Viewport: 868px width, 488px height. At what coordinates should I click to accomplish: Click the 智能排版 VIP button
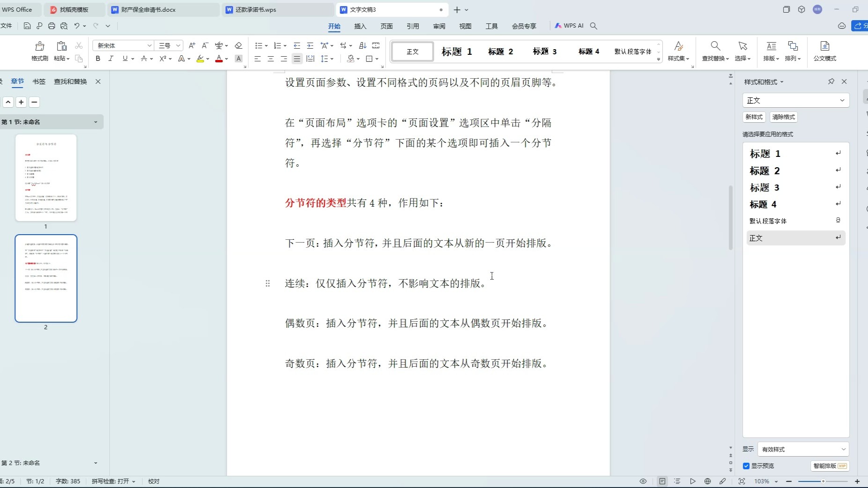(x=830, y=466)
